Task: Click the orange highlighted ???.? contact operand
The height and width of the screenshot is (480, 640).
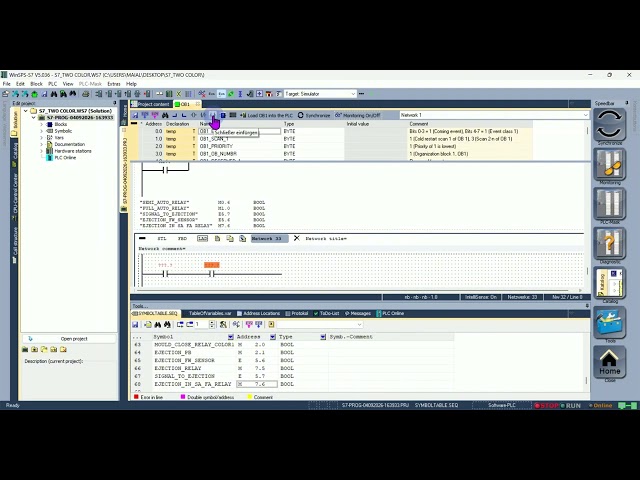Action: [212, 265]
